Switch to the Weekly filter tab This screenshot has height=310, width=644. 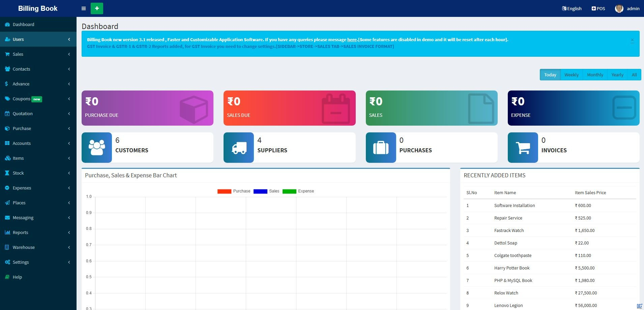(x=571, y=75)
